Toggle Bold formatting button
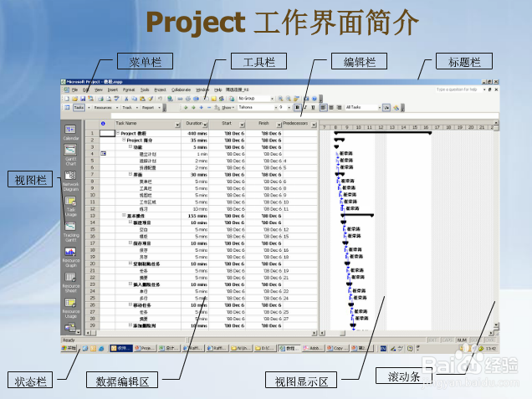Viewport: 532px width, 399px height. tap(297, 108)
